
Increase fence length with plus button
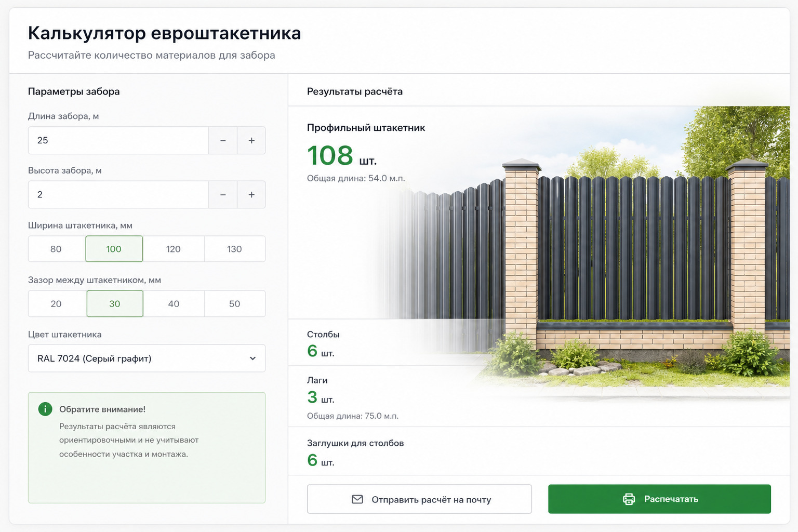pos(251,140)
